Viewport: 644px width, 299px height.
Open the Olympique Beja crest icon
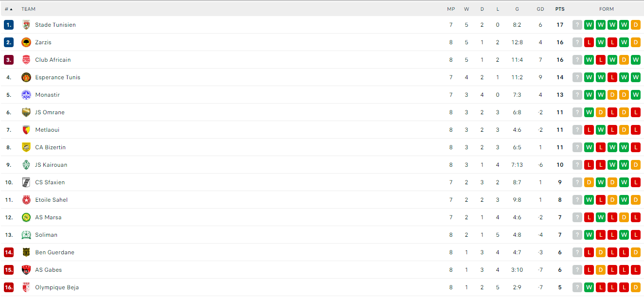point(26,287)
